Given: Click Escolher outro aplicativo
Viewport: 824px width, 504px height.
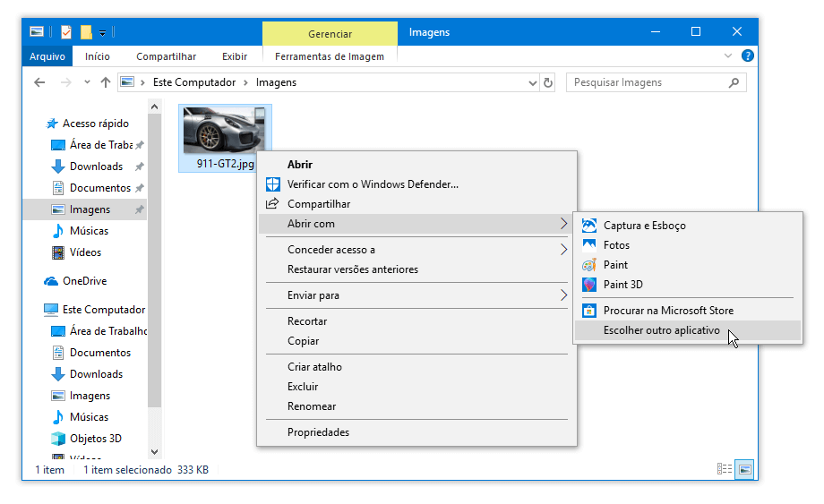Looking at the screenshot, I should 661,330.
